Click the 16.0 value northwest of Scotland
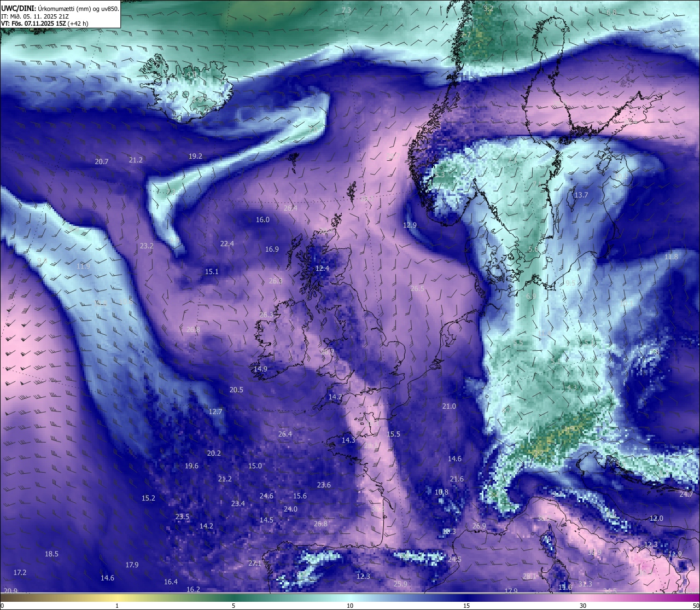The image size is (700, 610). [x=262, y=219]
